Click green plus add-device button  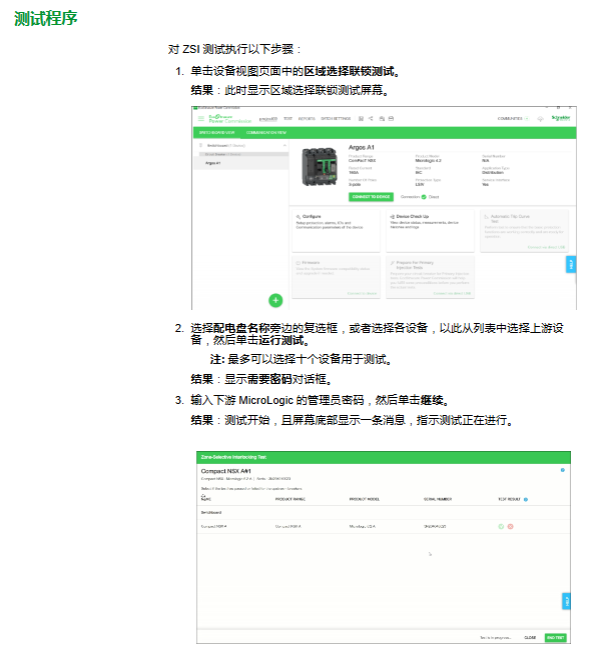point(276,300)
